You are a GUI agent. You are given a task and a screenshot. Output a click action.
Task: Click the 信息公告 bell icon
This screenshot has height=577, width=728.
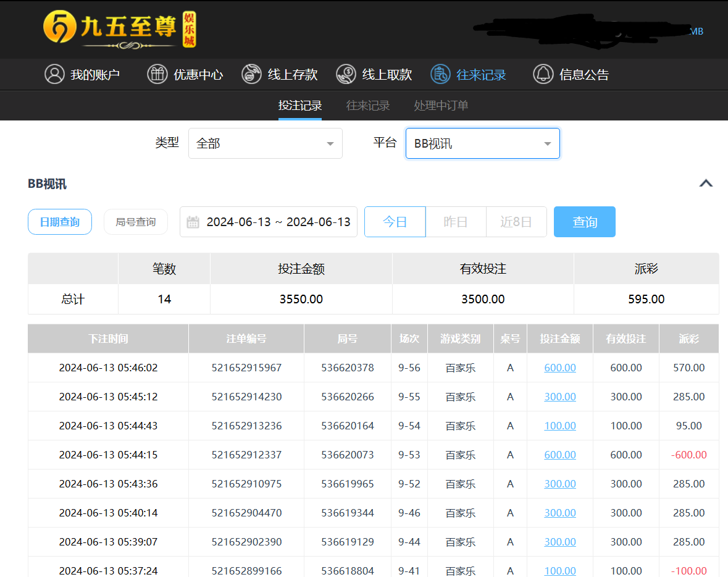(543, 74)
